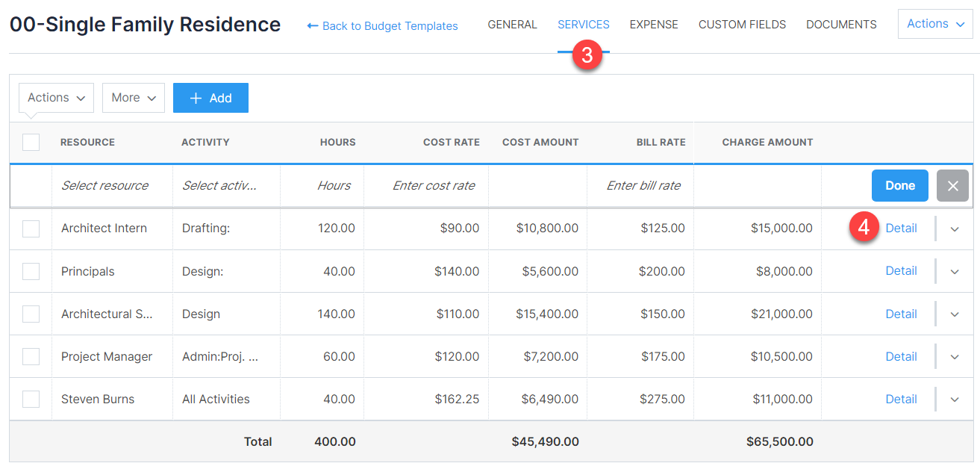Click the Done button

point(900,186)
